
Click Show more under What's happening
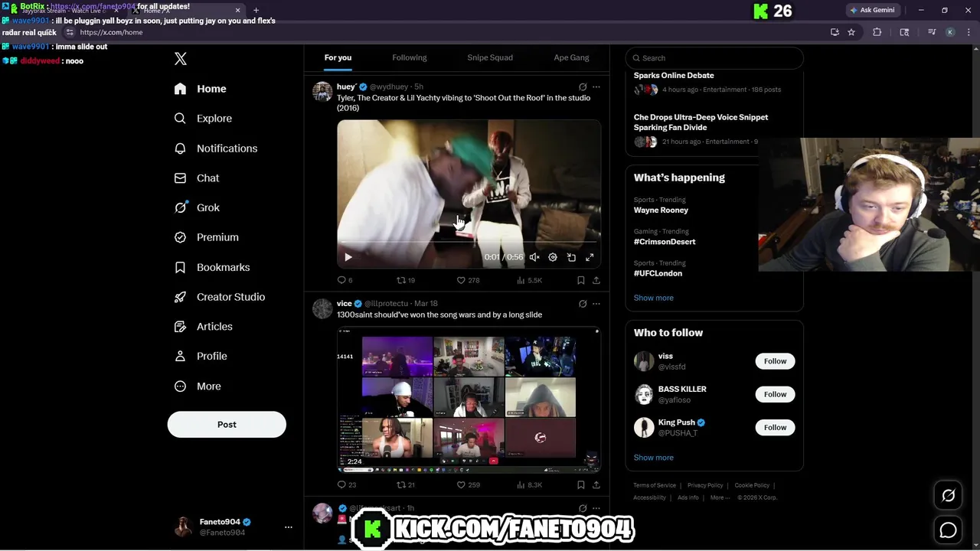pos(654,298)
